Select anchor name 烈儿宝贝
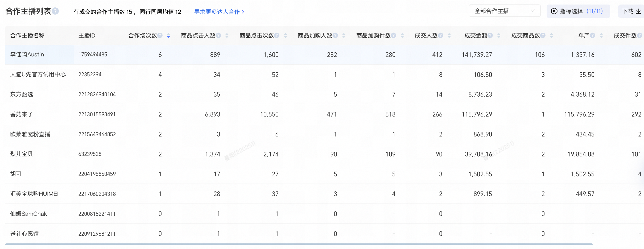This screenshot has width=644, height=249. click(x=22, y=154)
